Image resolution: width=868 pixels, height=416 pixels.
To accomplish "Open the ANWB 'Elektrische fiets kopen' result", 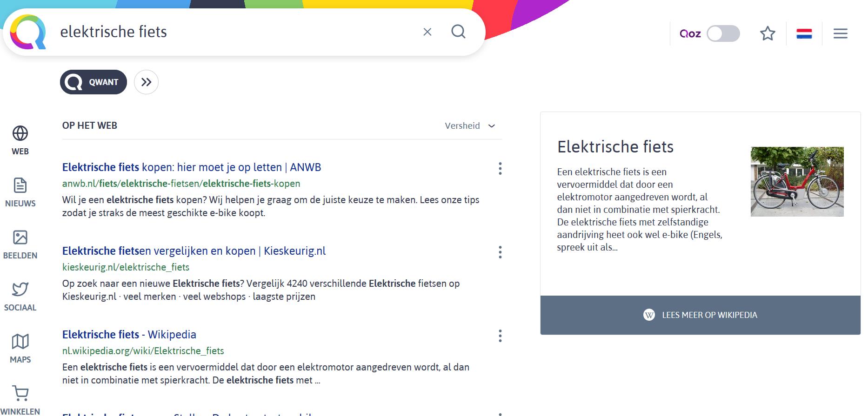I will point(192,167).
